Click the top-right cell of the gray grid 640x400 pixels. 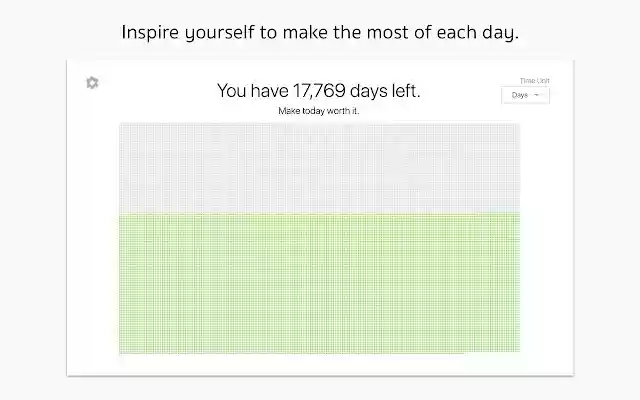[x=518, y=125]
